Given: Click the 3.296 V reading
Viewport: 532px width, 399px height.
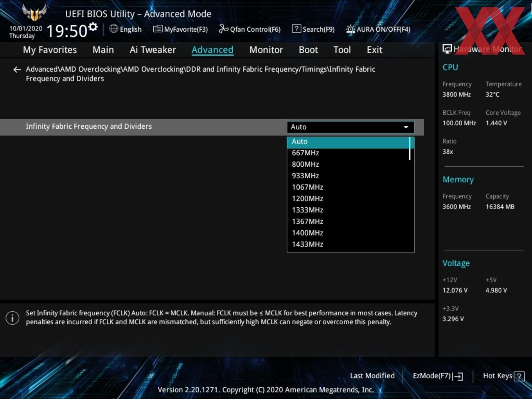Looking at the screenshot, I should (x=453, y=319).
